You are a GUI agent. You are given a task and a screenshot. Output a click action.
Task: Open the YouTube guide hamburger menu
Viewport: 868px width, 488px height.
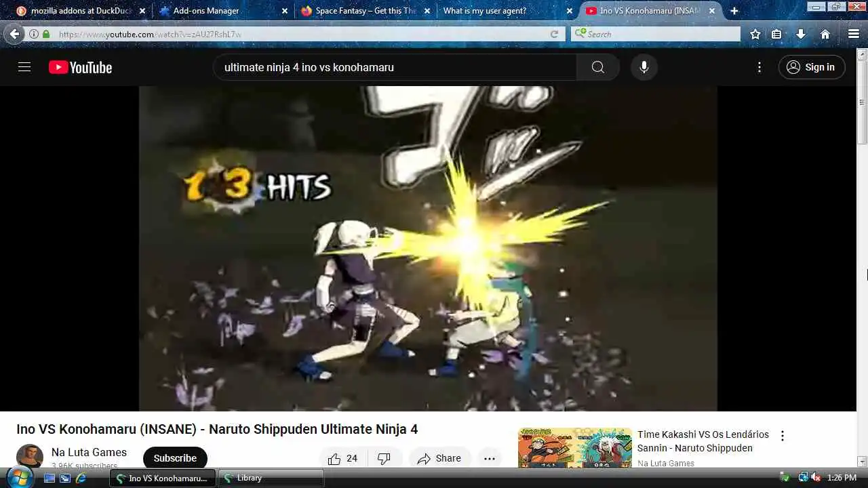[24, 67]
